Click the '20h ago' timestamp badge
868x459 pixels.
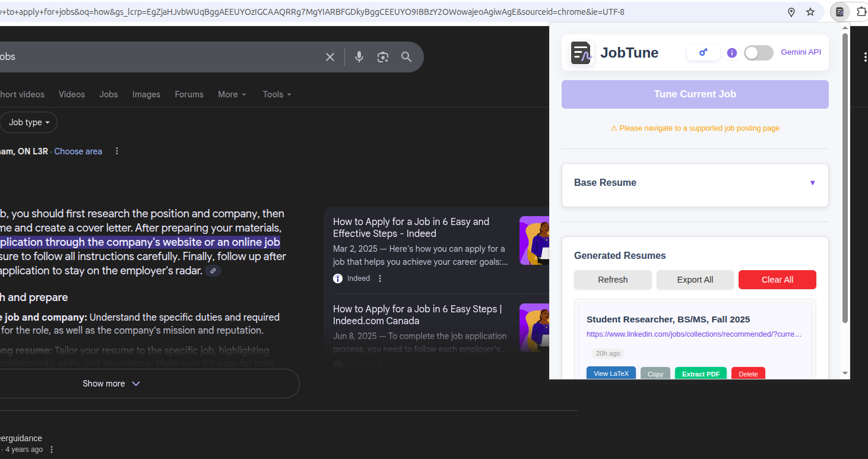tap(607, 353)
